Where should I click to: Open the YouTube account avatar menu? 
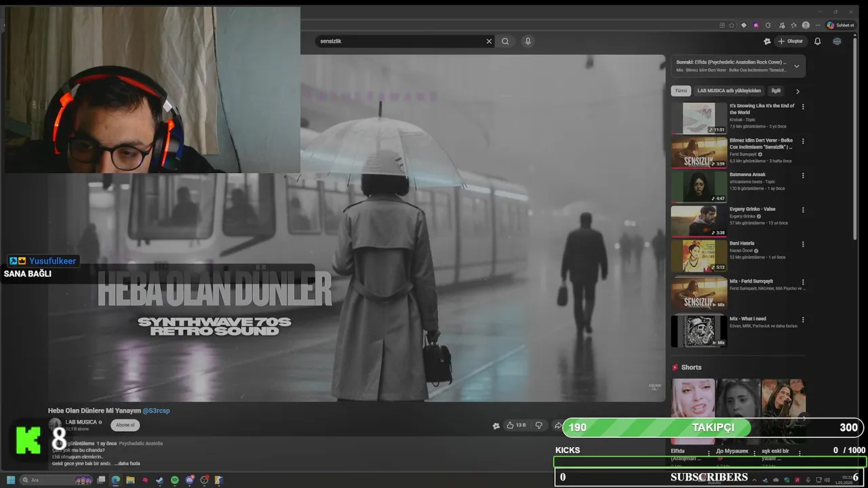click(837, 41)
